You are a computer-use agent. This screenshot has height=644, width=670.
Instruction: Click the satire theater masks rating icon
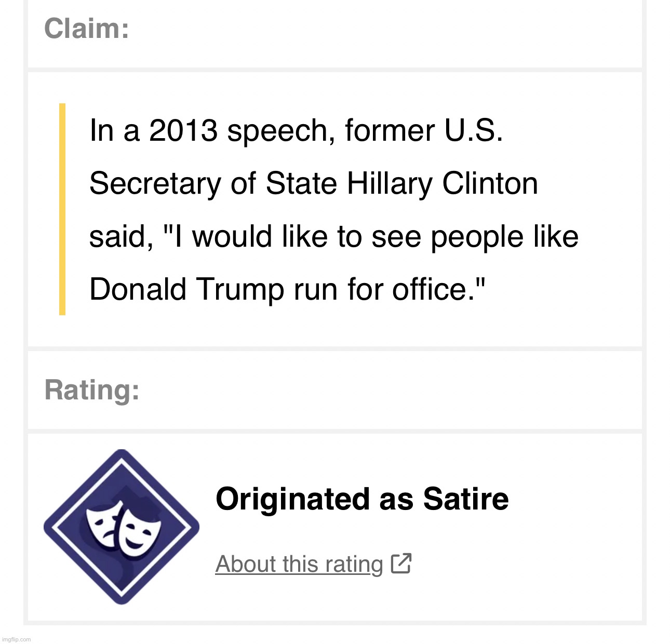[122, 527]
